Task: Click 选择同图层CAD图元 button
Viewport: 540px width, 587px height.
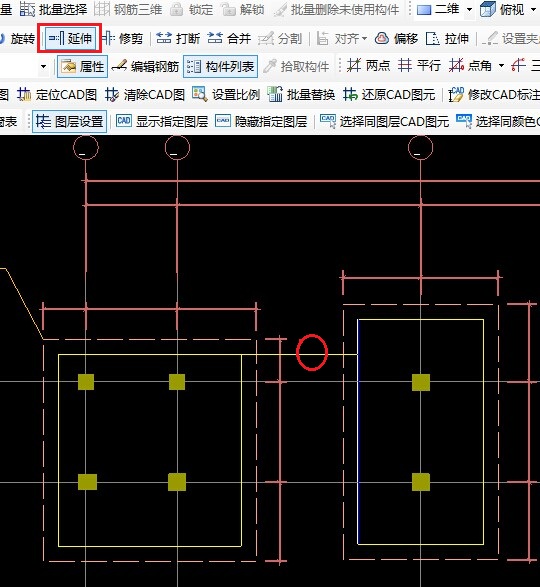Action: pos(385,121)
